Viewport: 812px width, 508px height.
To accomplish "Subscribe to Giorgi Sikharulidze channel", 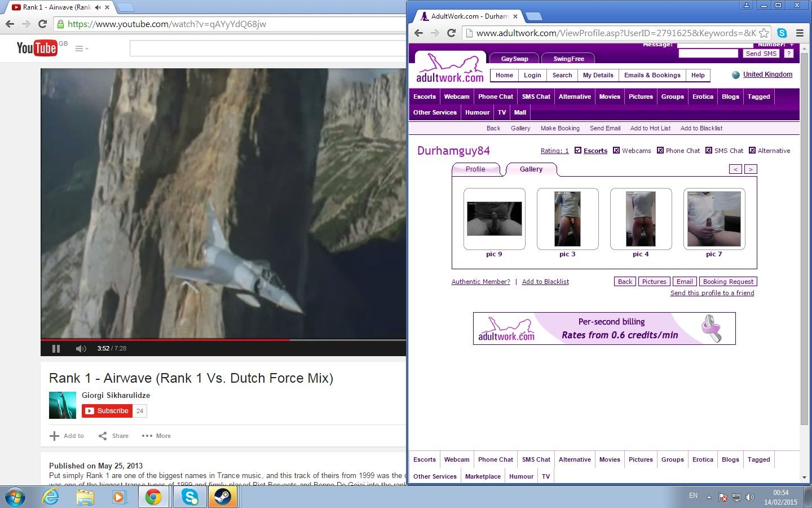I will (x=107, y=411).
